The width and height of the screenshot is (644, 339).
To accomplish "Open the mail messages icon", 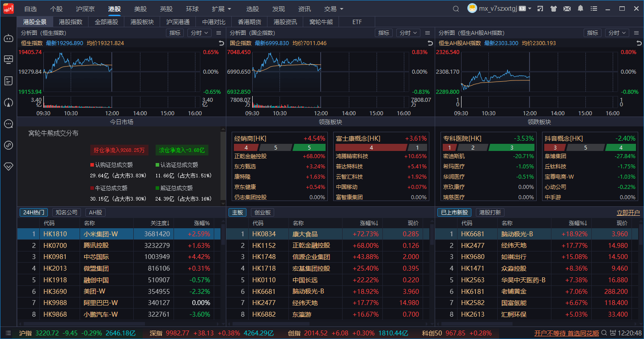I will pyautogui.click(x=567, y=8).
